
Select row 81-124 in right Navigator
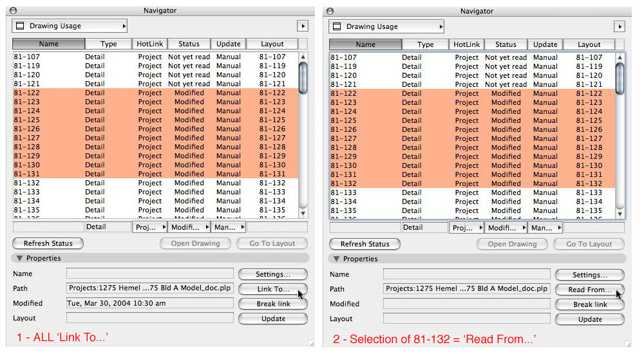(472, 111)
